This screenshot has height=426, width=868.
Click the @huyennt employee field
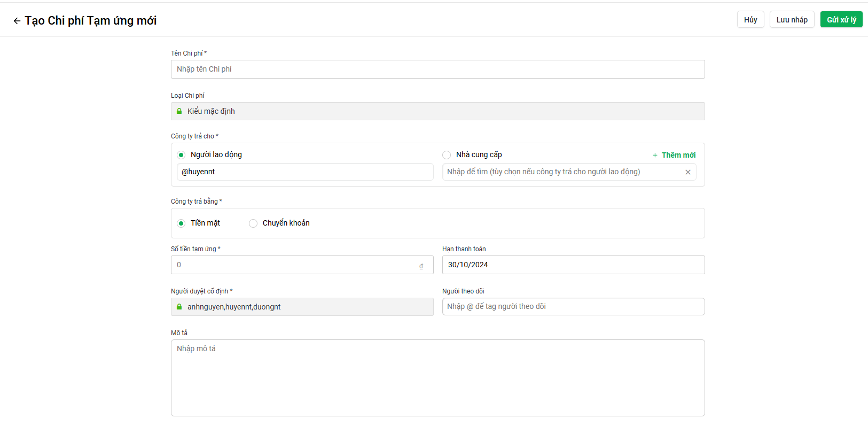tap(305, 172)
